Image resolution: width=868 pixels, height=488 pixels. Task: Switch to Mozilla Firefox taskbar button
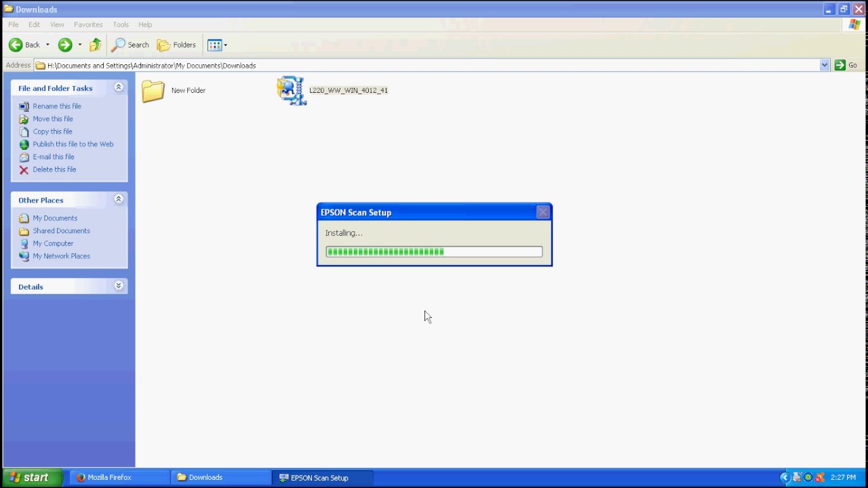pos(119,478)
